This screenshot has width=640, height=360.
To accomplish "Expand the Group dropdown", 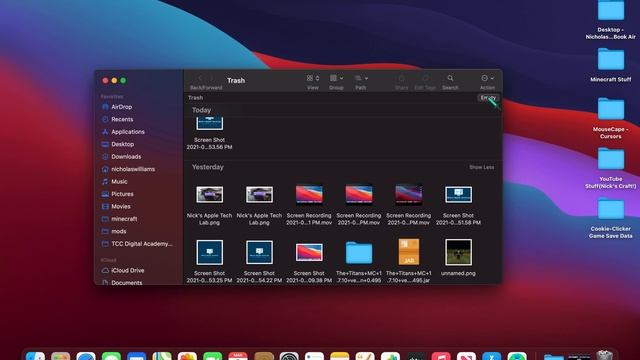I will (336, 78).
